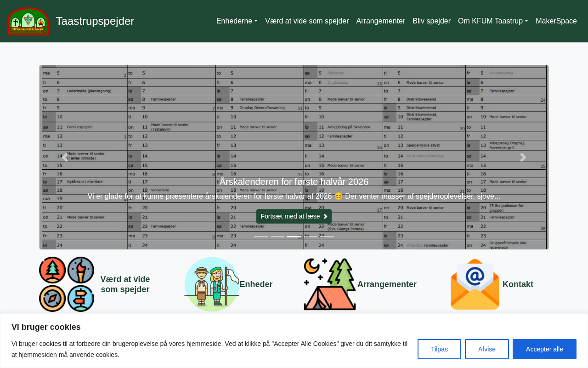This screenshot has height=368, width=588.
Task: Open the two scouts Enheder illustration
Action: (x=212, y=284)
